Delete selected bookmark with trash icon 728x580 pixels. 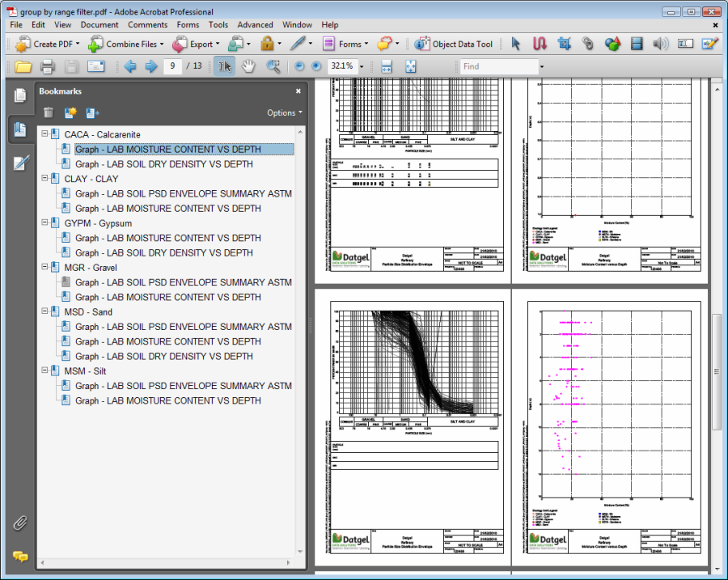49,112
